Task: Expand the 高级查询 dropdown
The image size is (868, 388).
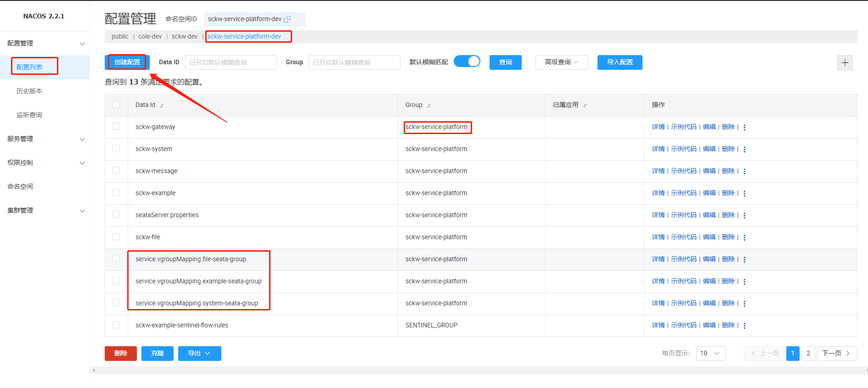Action: [561, 62]
